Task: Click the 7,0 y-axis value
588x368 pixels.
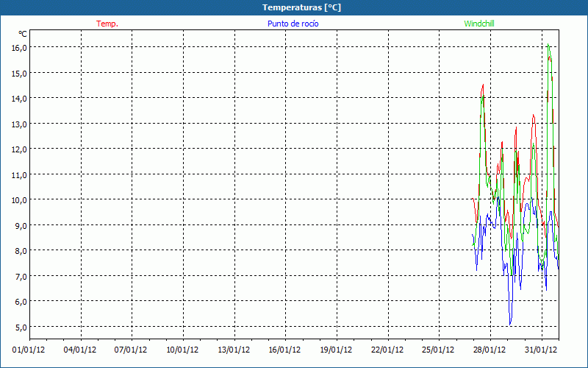Action: pos(21,277)
